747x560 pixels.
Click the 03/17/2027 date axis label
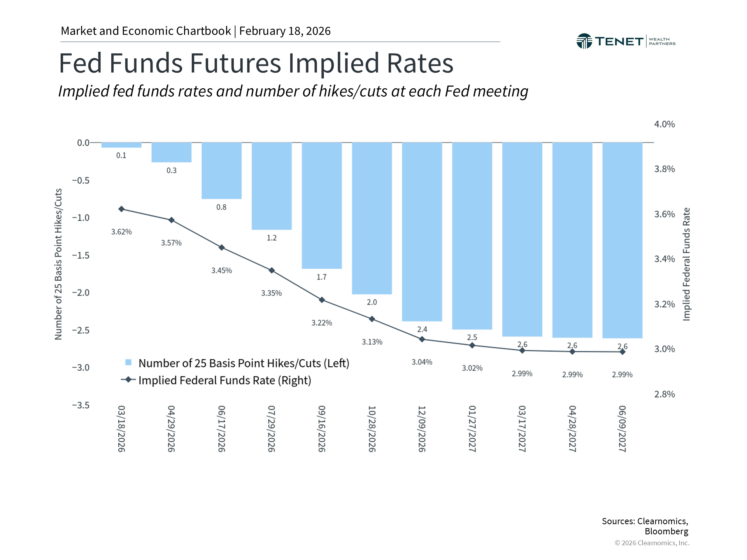pyautogui.click(x=522, y=429)
